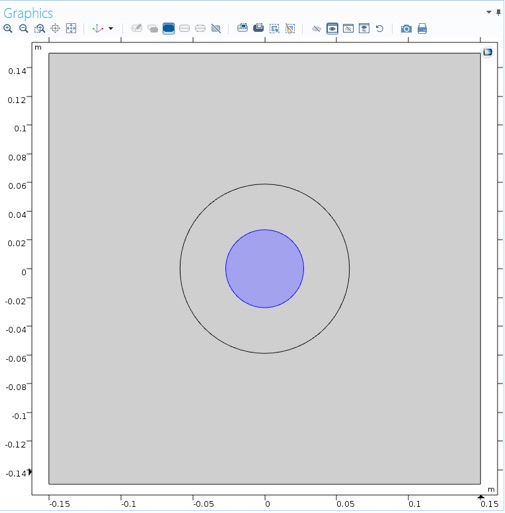Hide selected geometric entities icon
The image size is (505, 513).
[316, 29]
